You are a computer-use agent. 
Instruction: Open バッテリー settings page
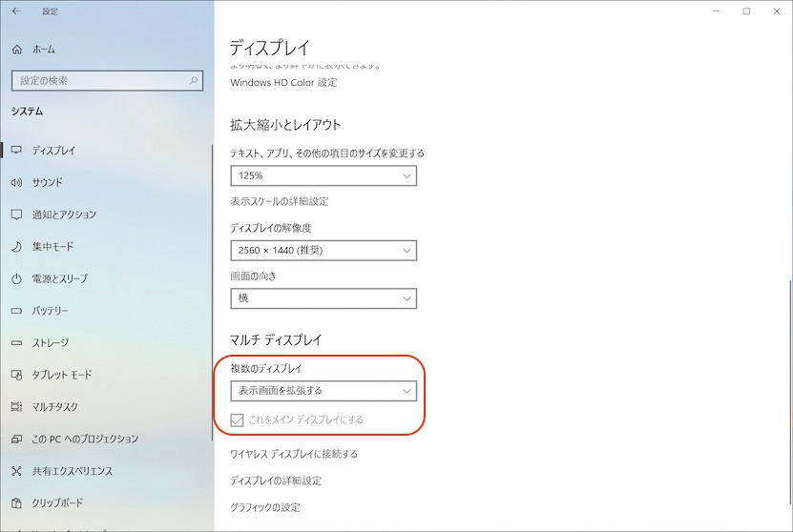(50, 311)
